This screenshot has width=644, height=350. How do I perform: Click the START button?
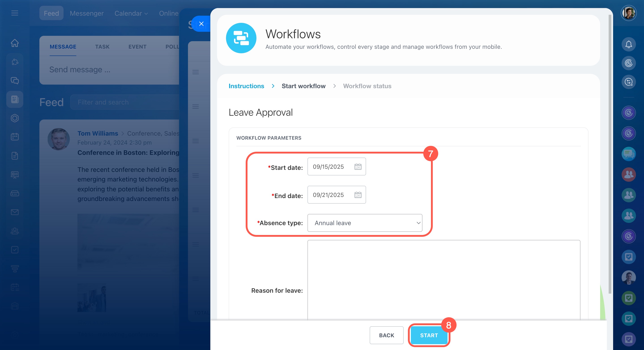(429, 335)
